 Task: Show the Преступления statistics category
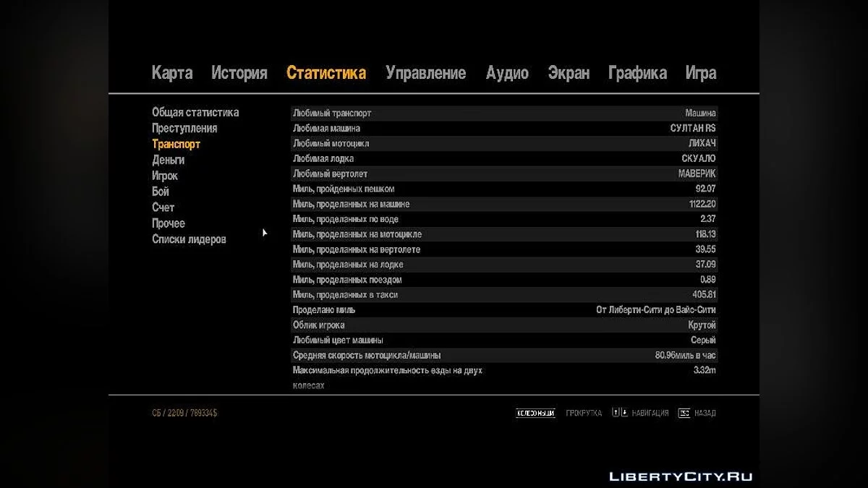(184, 128)
